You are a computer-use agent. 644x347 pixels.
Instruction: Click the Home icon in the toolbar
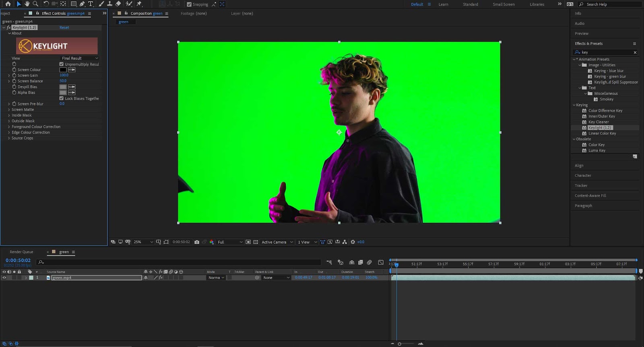tap(8, 4)
